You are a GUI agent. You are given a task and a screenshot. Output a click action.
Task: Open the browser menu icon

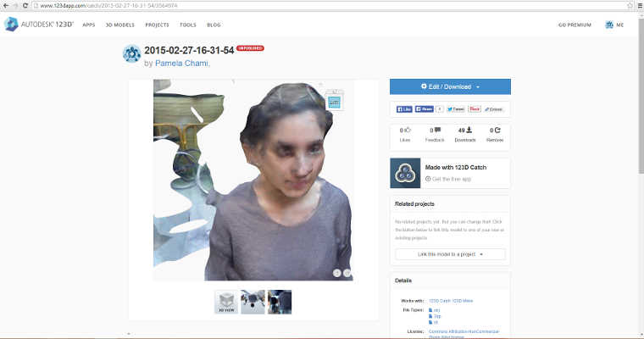click(x=640, y=5)
